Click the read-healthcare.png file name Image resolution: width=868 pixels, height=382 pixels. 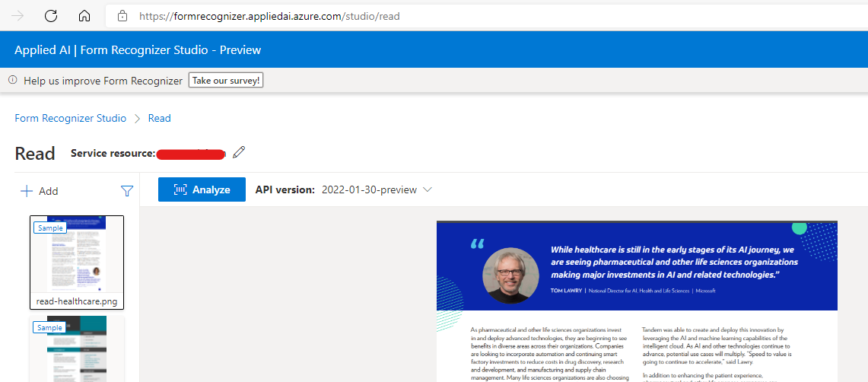tap(77, 302)
